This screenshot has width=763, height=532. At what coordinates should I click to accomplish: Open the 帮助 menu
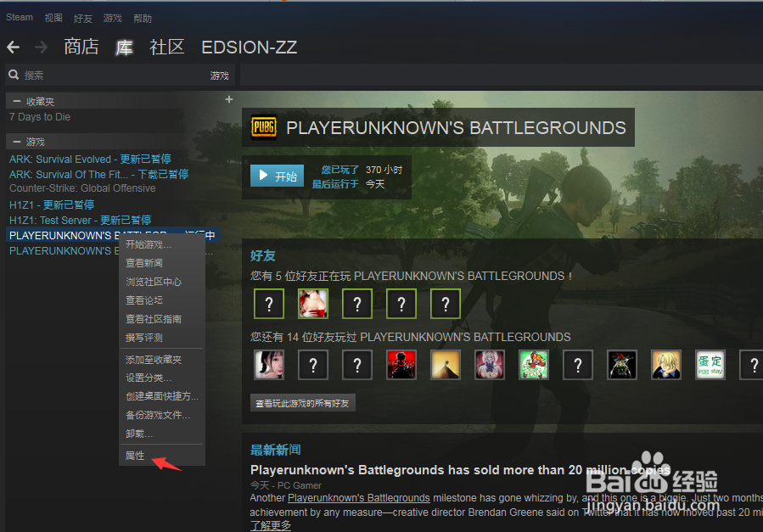(x=143, y=19)
